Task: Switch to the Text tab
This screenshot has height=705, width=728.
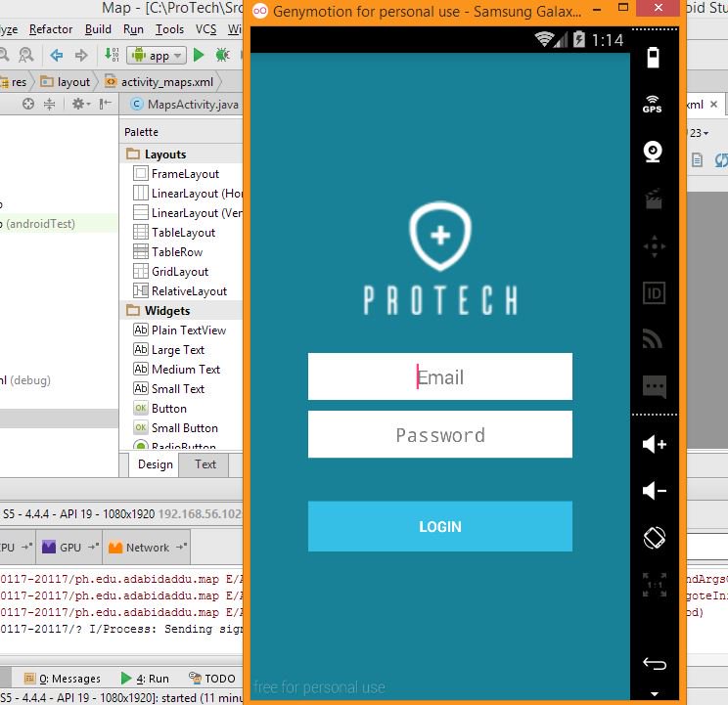Action: tap(205, 464)
